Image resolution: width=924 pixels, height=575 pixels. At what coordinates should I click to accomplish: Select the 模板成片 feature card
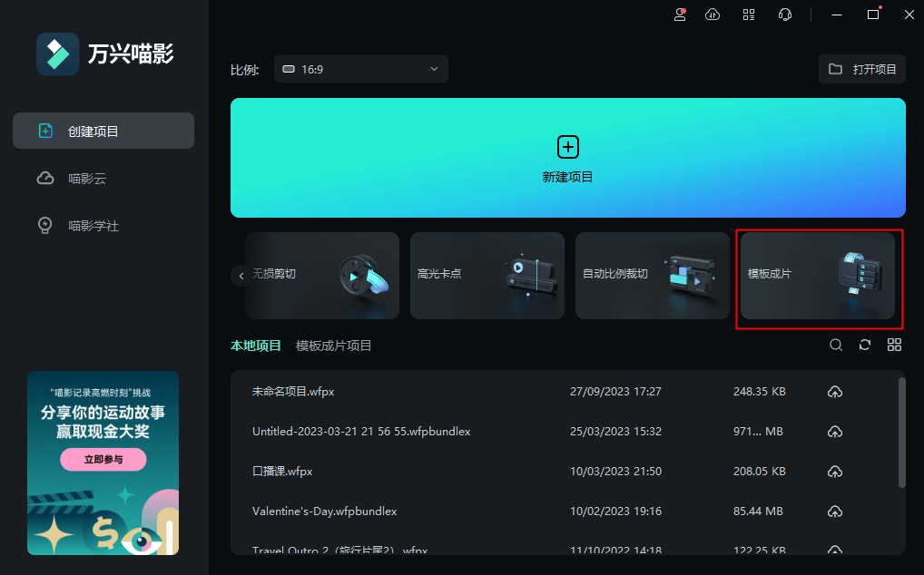point(819,276)
